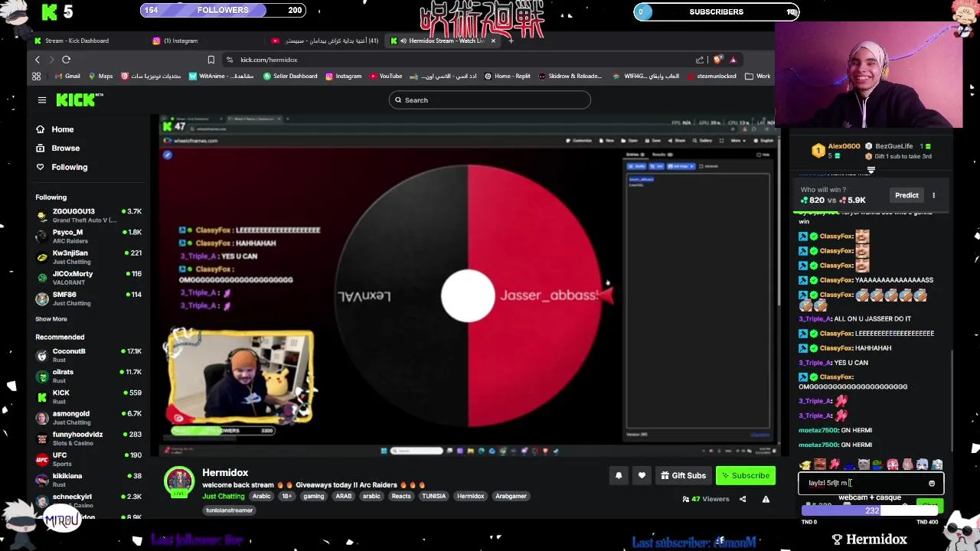Click the Hermidox channel name
Image resolution: width=980 pixels, height=551 pixels.
(225, 473)
